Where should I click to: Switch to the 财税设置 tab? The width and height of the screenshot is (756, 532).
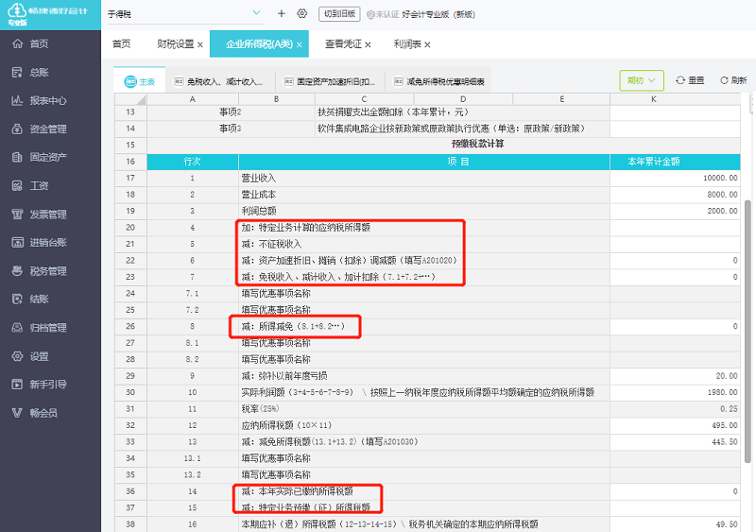(176, 43)
